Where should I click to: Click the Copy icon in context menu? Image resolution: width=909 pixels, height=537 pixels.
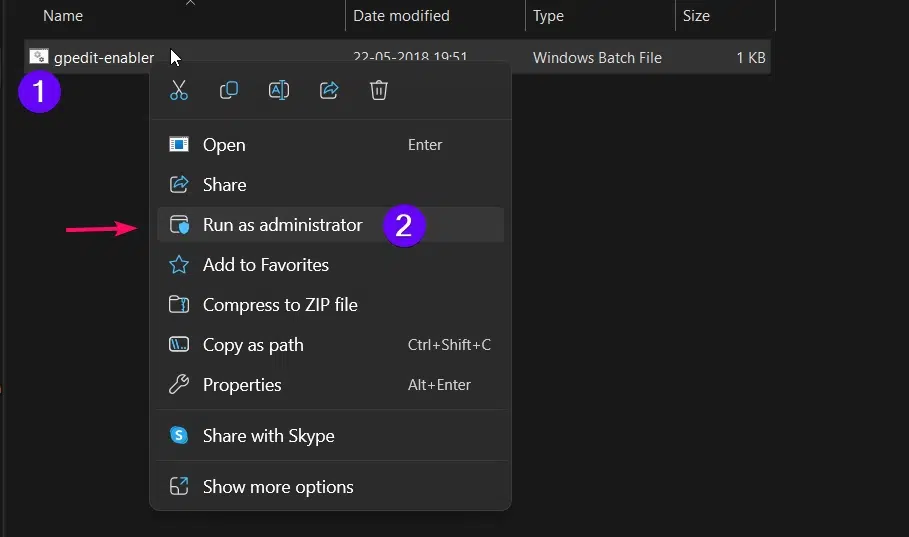pos(228,90)
